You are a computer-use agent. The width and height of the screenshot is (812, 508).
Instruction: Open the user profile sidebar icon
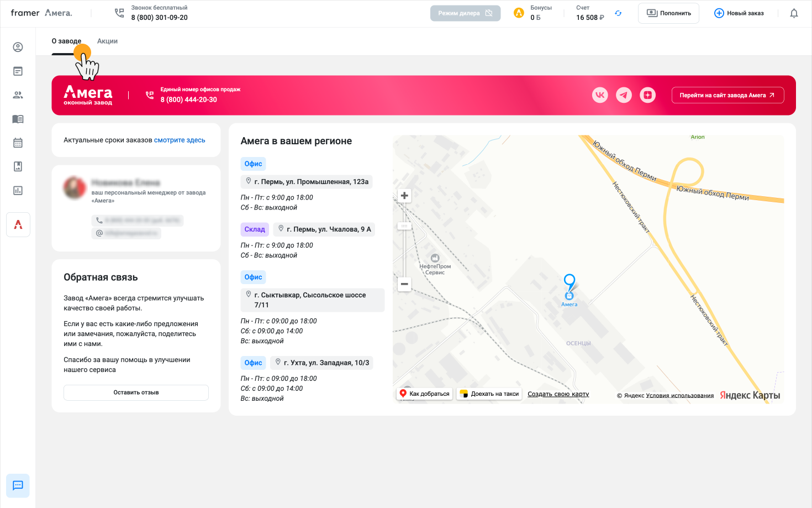pyautogui.click(x=18, y=48)
